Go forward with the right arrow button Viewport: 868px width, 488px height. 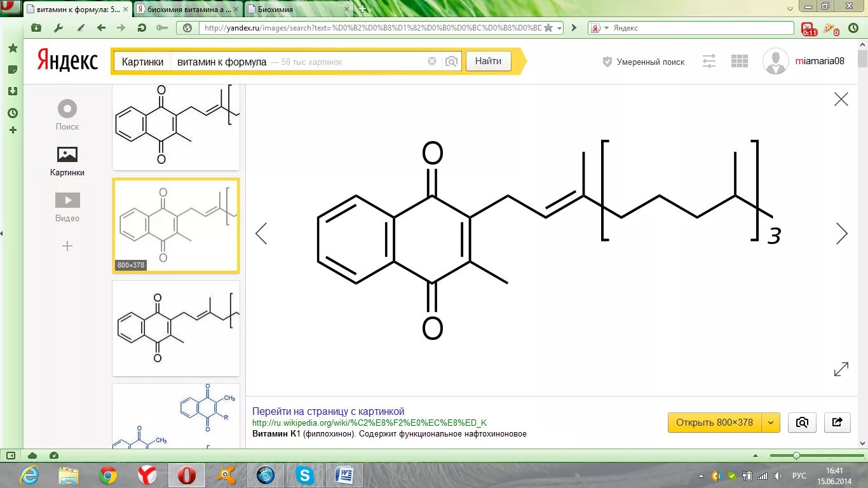pos(121,28)
